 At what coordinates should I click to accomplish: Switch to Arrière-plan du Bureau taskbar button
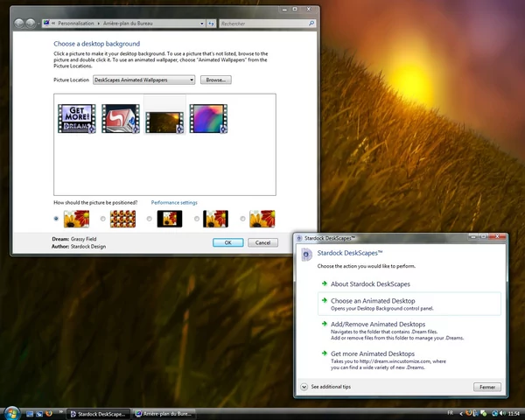(x=164, y=414)
